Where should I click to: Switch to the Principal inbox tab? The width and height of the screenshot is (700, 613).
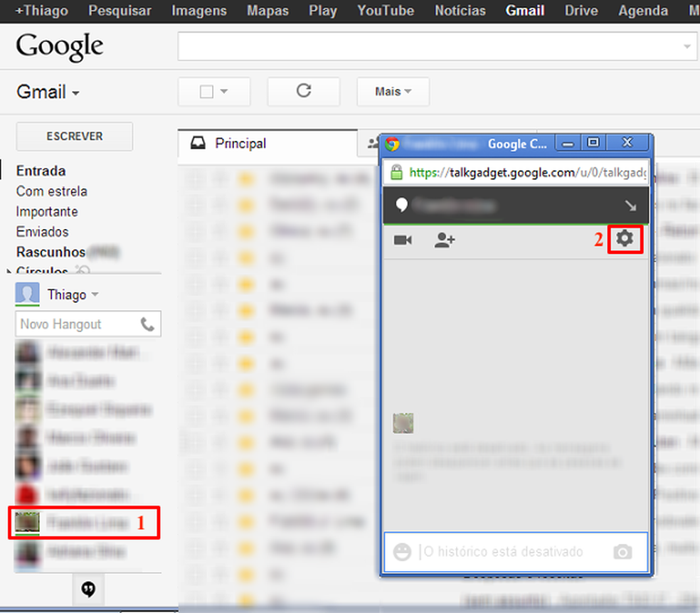tap(268, 143)
